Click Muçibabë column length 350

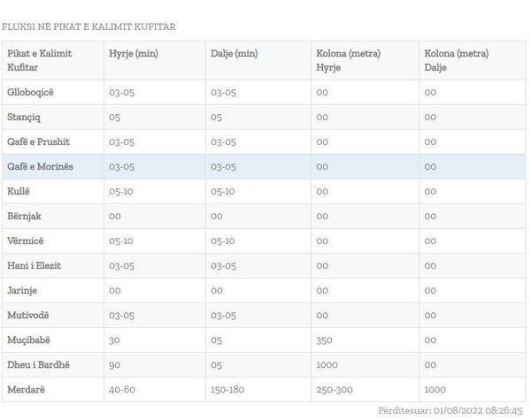point(324,340)
